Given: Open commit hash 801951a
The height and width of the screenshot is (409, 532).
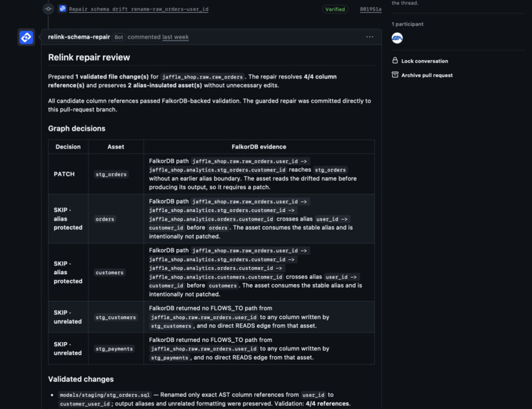Looking at the screenshot, I should (371, 9).
